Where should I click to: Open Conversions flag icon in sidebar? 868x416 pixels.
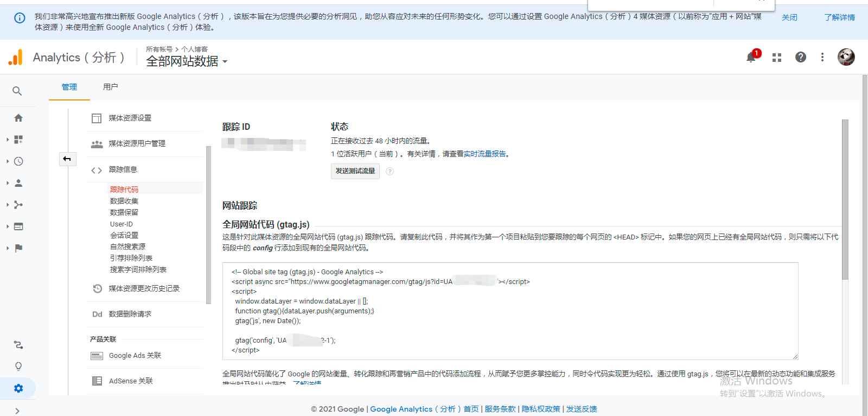point(18,248)
